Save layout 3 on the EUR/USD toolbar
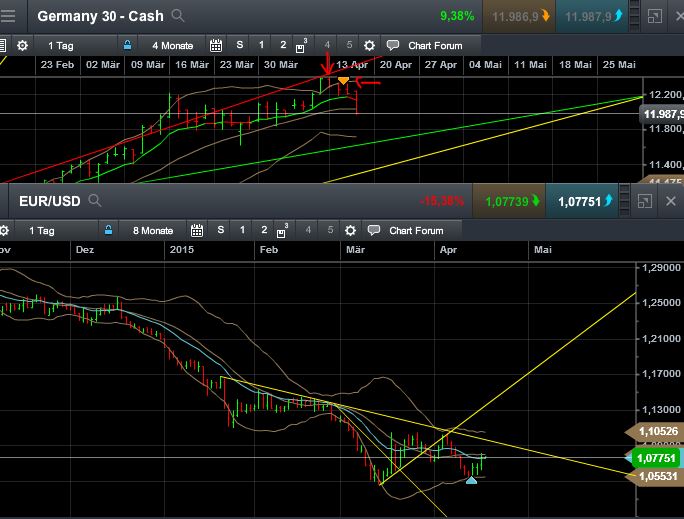Image resolution: width=684 pixels, height=519 pixels. (x=283, y=230)
